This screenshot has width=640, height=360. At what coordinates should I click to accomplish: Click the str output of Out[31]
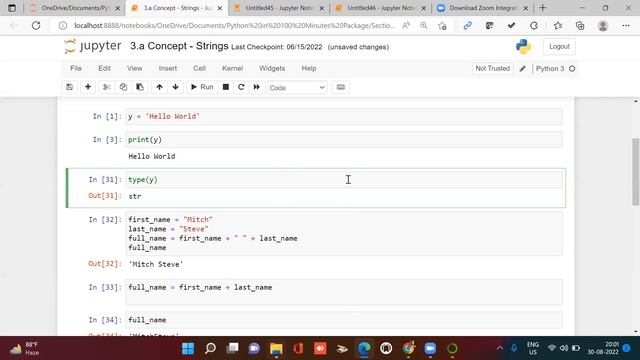tap(135, 196)
